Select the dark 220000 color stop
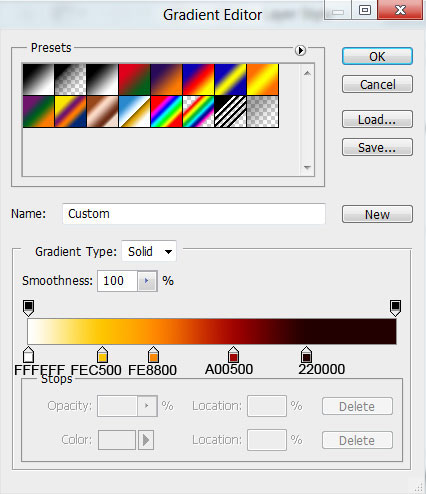Viewport: 426px width, 494px height. (306, 355)
